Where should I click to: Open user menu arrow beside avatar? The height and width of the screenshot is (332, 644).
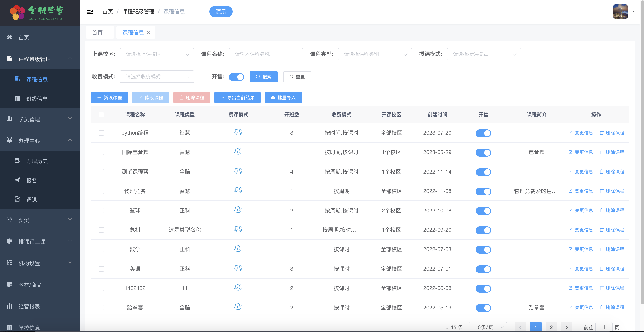[x=633, y=12]
